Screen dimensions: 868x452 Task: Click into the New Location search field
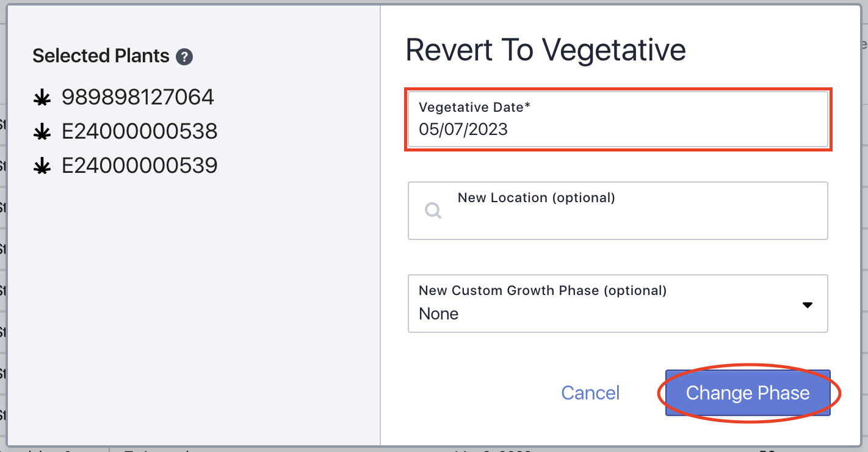point(618,211)
